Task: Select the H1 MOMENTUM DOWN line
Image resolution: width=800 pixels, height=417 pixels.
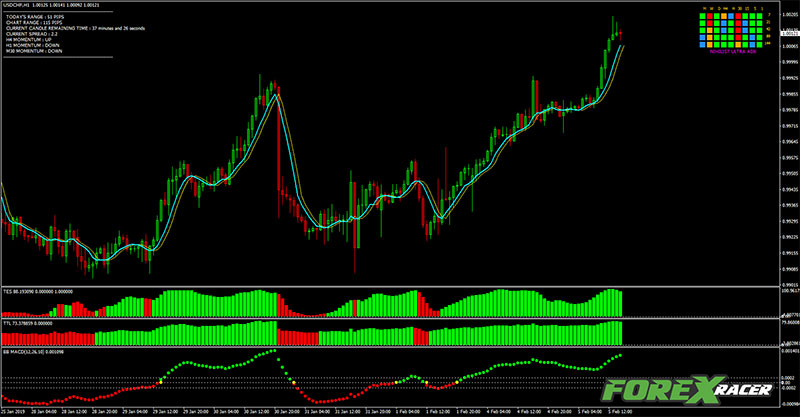Action: (33, 45)
